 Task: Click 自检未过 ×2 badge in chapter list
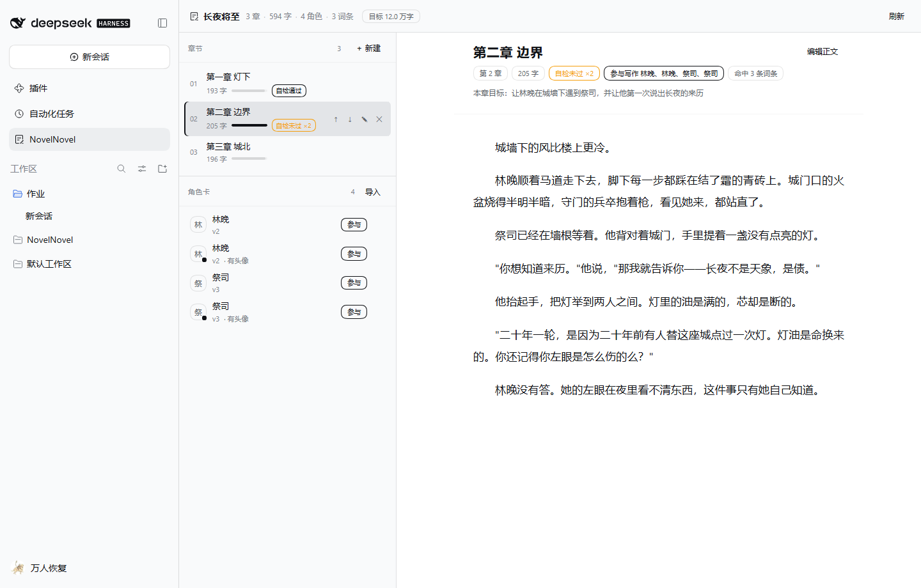tap(294, 126)
